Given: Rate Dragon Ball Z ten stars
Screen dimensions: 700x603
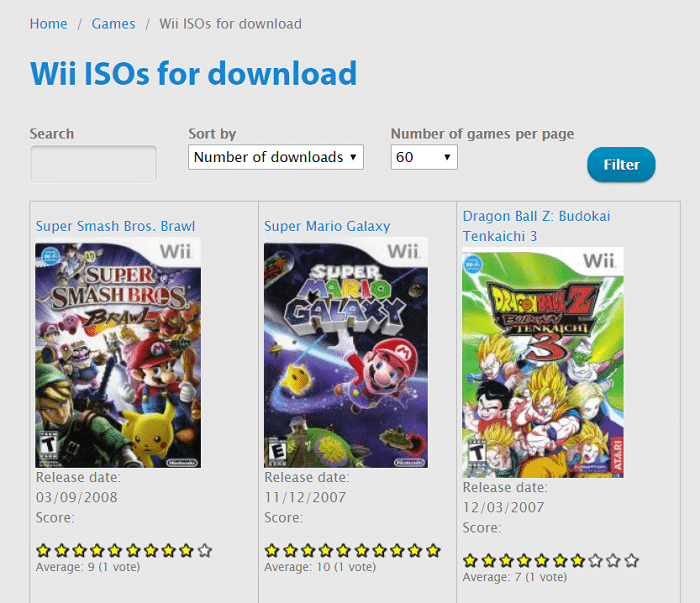Looking at the screenshot, I should [x=631, y=561].
